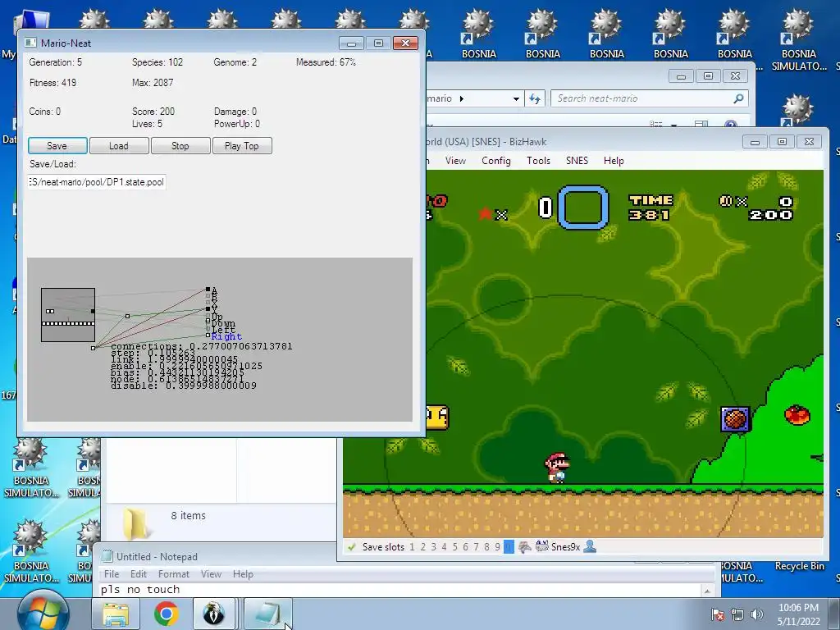This screenshot has width=840, height=630.
Task: Open the Edit menu in Notepad
Action: 138,573
